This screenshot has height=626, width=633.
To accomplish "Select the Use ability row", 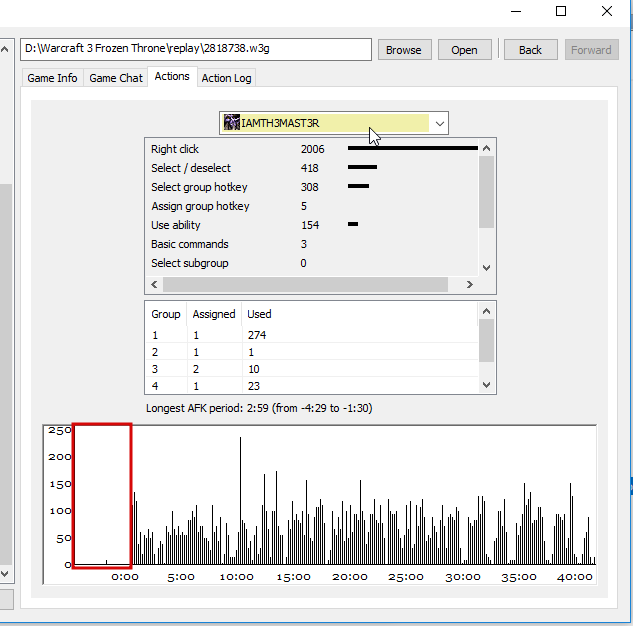I will [311, 225].
